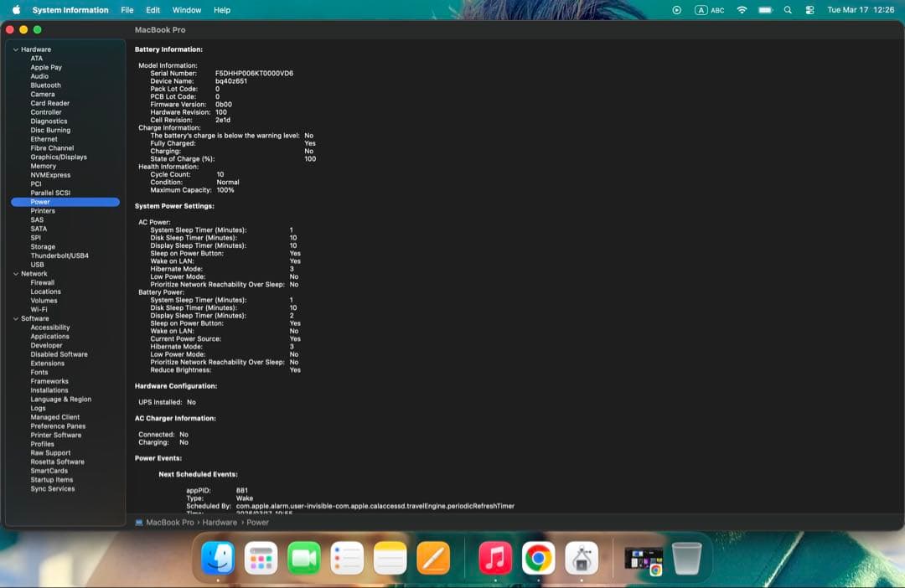Collapse the Software section in the sidebar
The width and height of the screenshot is (905, 588).
[15, 318]
